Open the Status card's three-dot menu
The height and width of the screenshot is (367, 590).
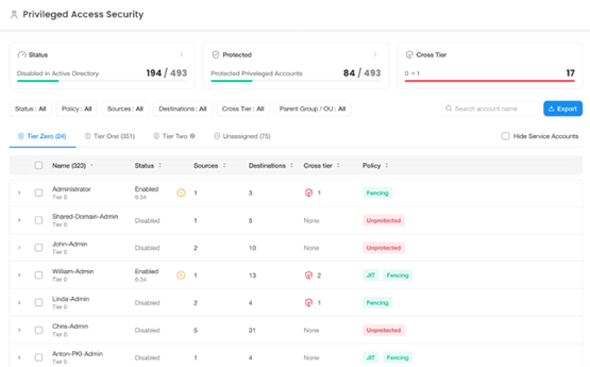point(181,55)
